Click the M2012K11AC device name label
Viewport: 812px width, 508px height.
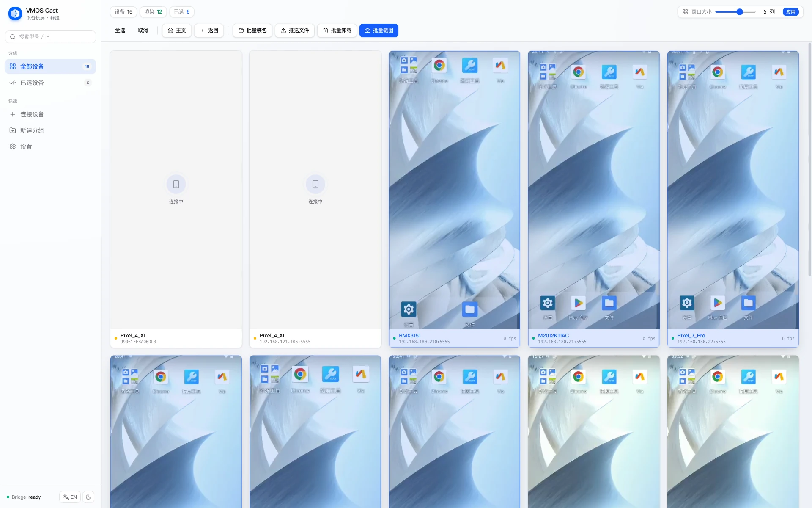click(x=553, y=336)
